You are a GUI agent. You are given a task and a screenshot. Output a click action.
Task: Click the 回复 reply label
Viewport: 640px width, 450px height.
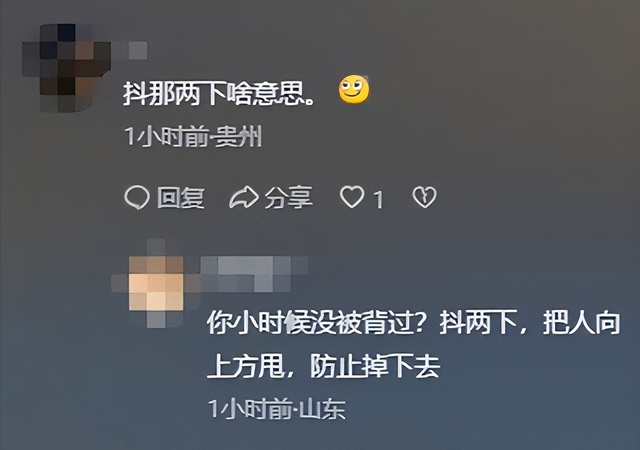181,198
